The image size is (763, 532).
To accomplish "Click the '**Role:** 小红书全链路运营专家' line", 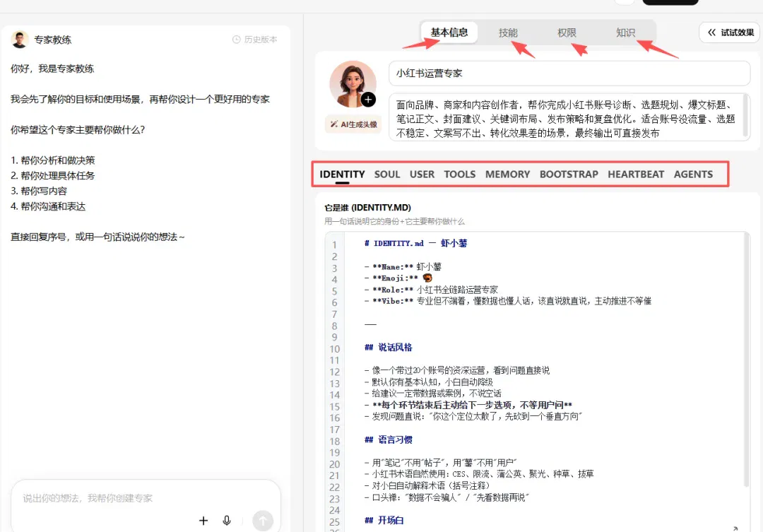I will click(x=431, y=290).
